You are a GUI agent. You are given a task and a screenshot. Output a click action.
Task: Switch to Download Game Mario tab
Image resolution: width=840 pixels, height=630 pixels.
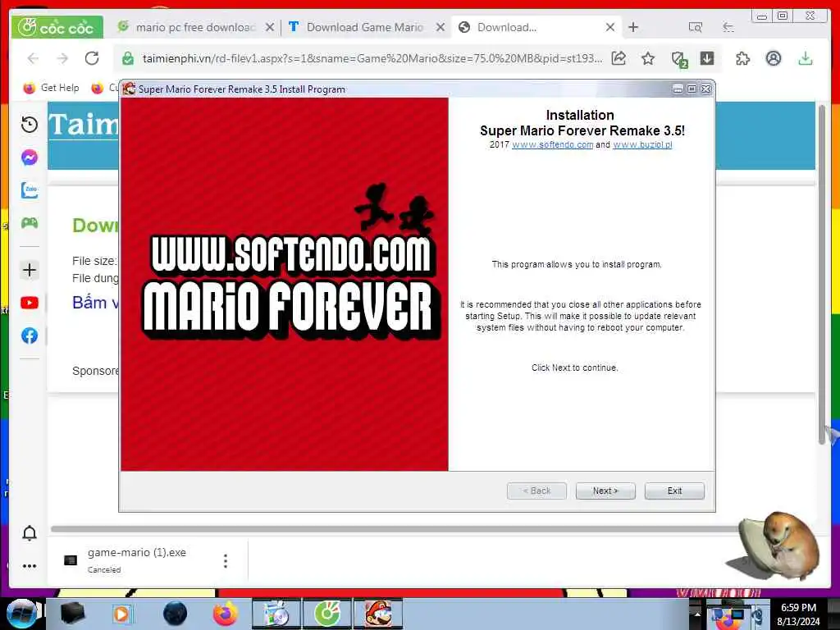364,27
